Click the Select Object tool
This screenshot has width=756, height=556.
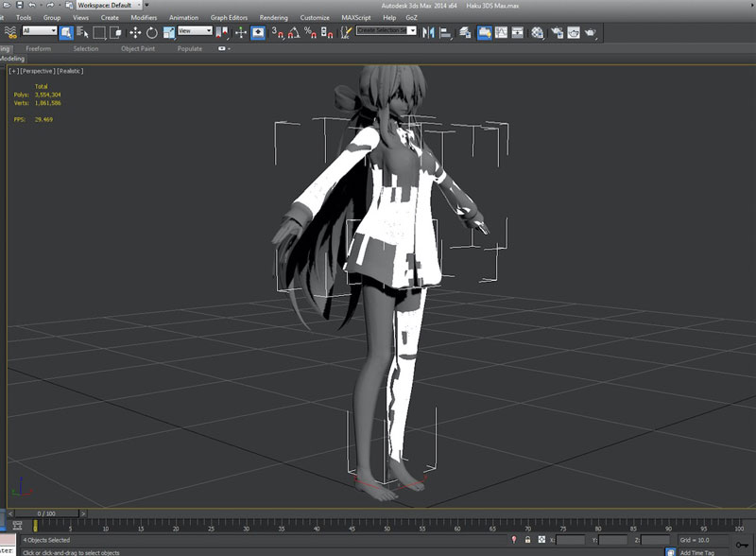point(67,32)
